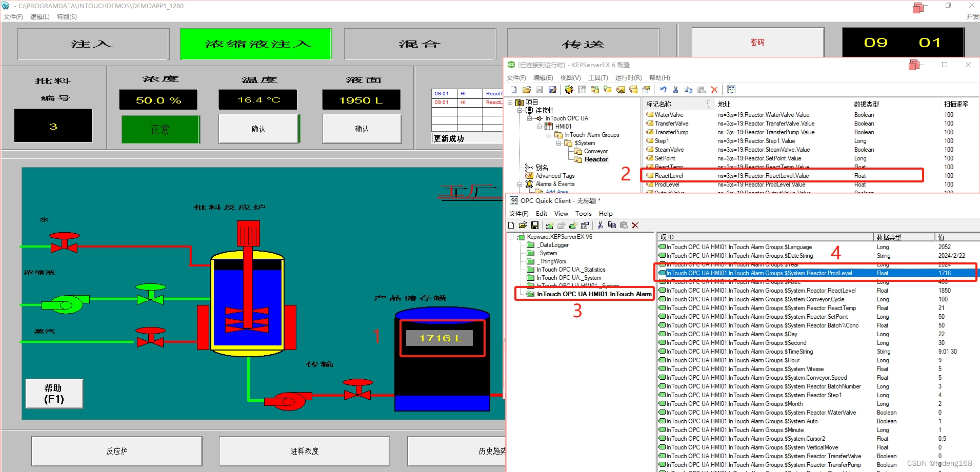The height and width of the screenshot is (472, 980).
Task: Click the green 浓缩液注入 button
Action: pyautogui.click(x=256, y=44)
